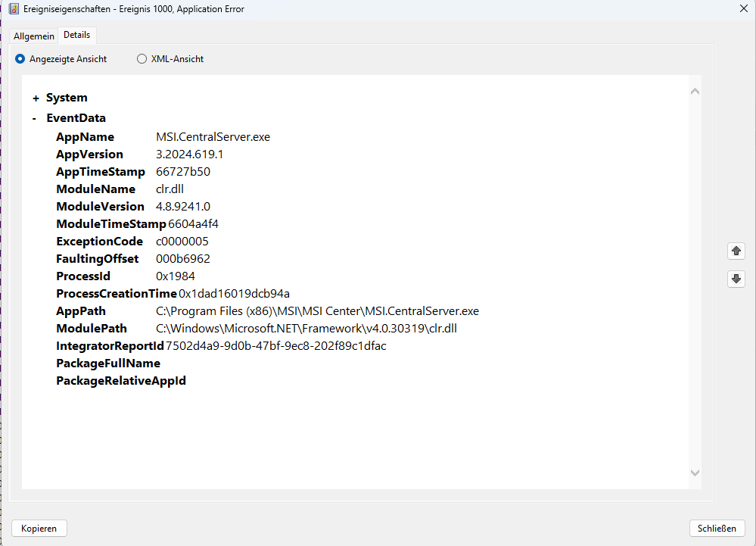
Task: Click the ModuleName value clr.dll
Action: tap(170, 189)
